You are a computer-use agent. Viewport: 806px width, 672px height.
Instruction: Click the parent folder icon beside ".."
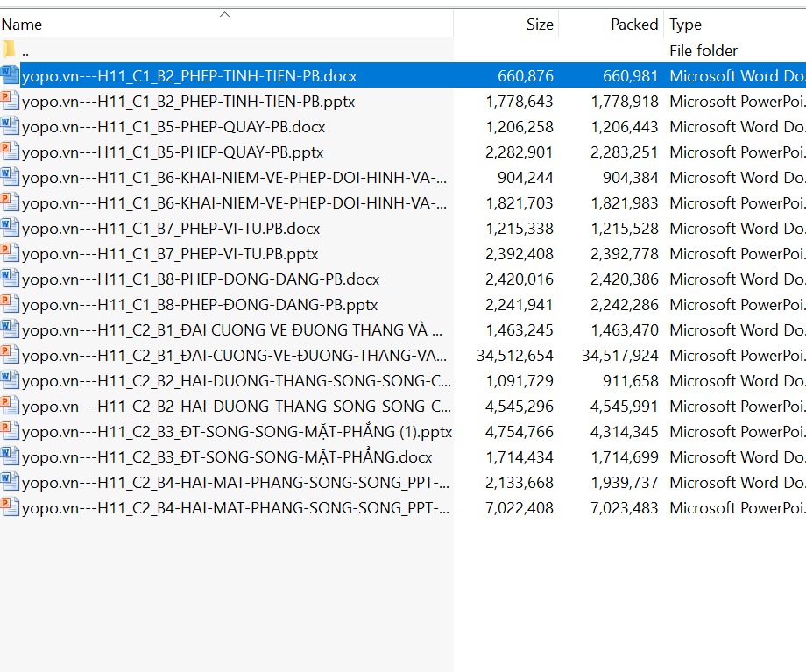click(10, 50)
